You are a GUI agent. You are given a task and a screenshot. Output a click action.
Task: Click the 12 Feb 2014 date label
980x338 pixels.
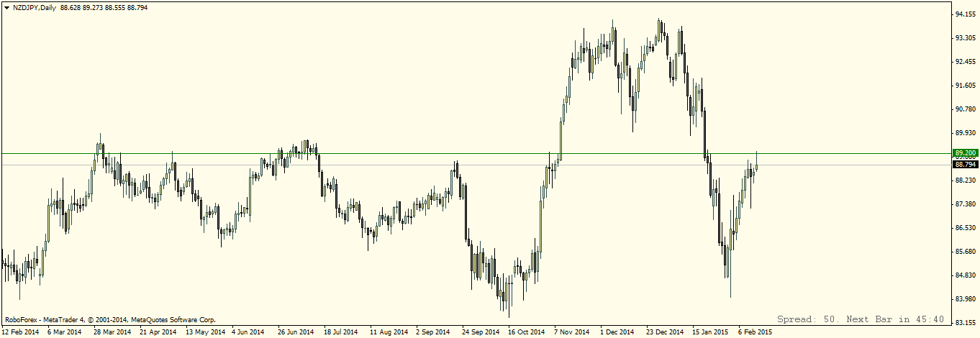tap(21, 332)
